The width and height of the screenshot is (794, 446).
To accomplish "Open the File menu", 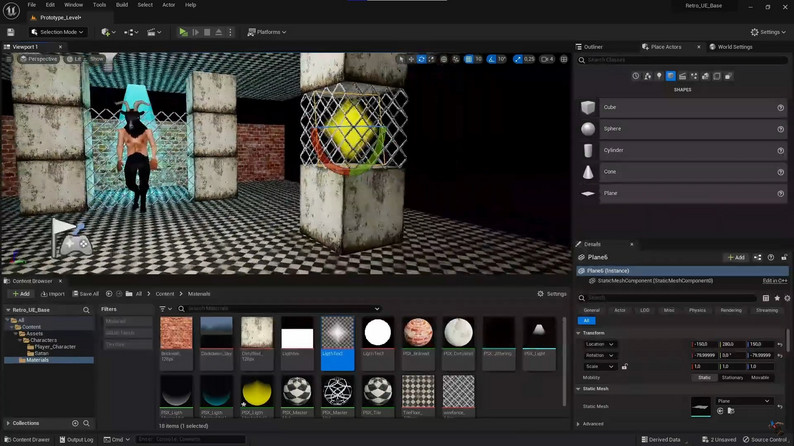I will coord(31,5).
